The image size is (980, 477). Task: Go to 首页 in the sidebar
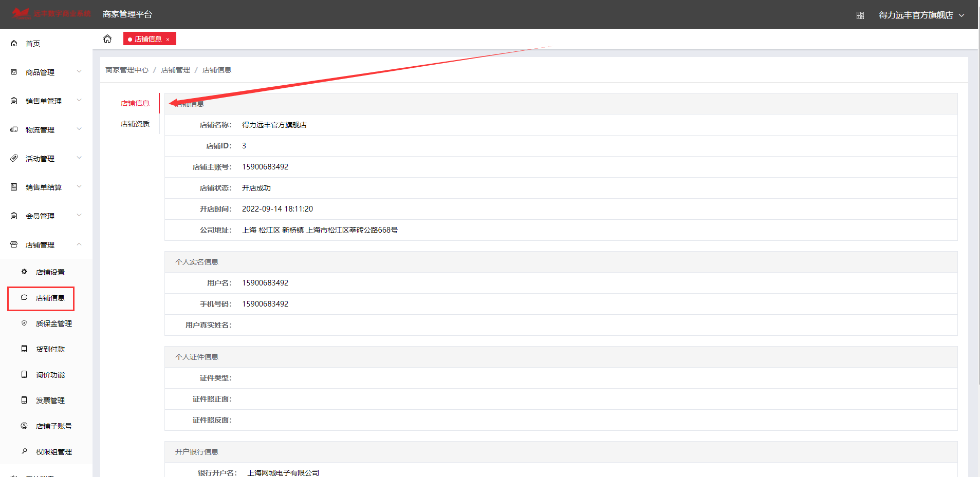(33, 44)
